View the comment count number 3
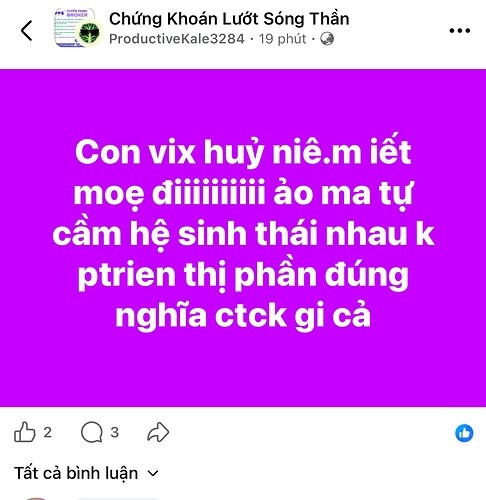 [115, 432]
